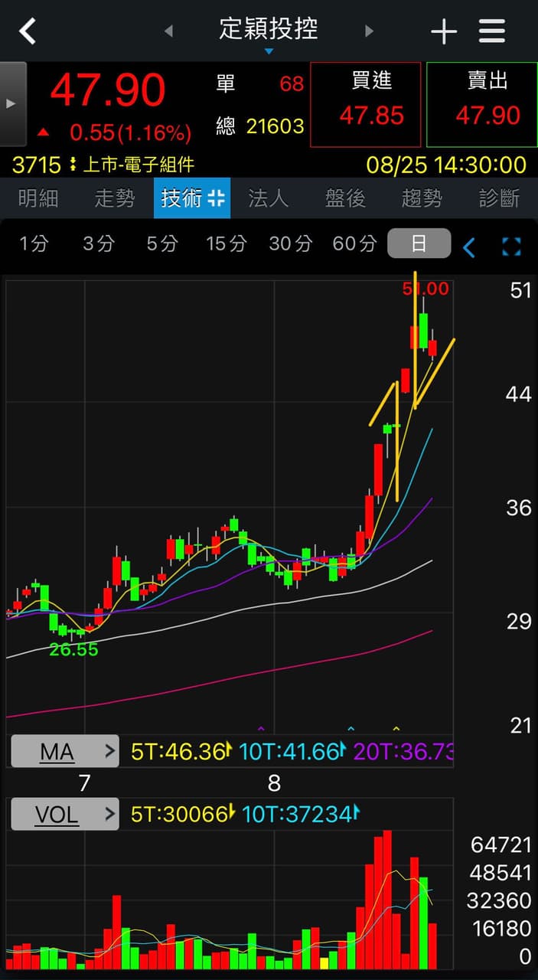Select the 30分 chart interval
The height and width of the screenshot is (980, 538).
291,243
